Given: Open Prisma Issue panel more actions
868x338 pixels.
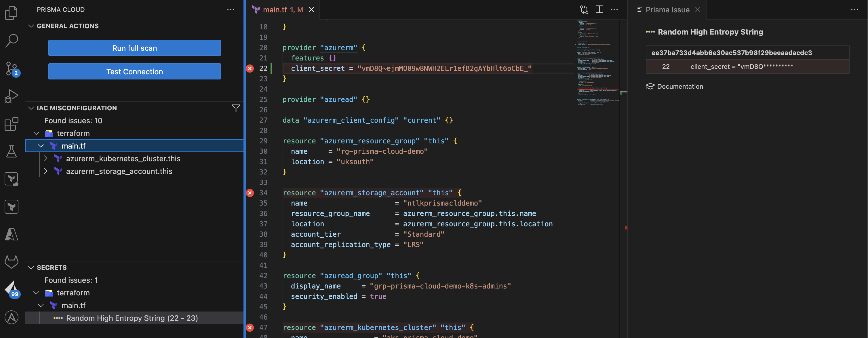Looking at the screenshot, I should (854, 10).
